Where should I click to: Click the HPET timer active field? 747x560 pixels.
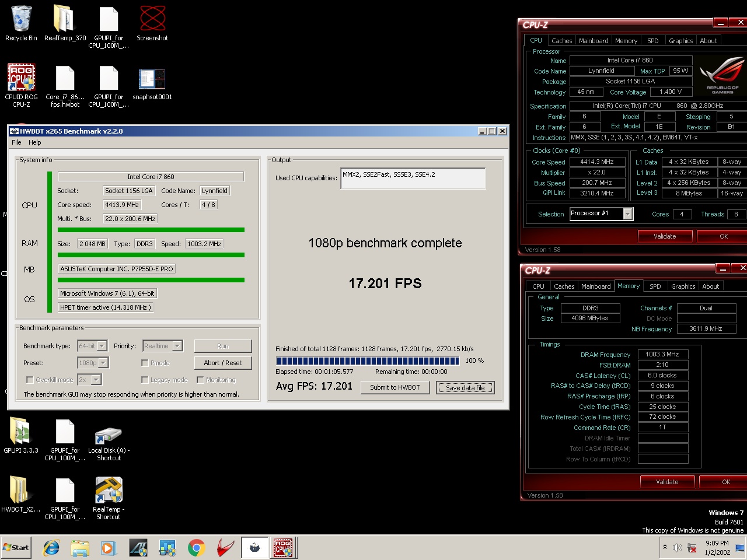pyautogui.click(x=106, y=307)
